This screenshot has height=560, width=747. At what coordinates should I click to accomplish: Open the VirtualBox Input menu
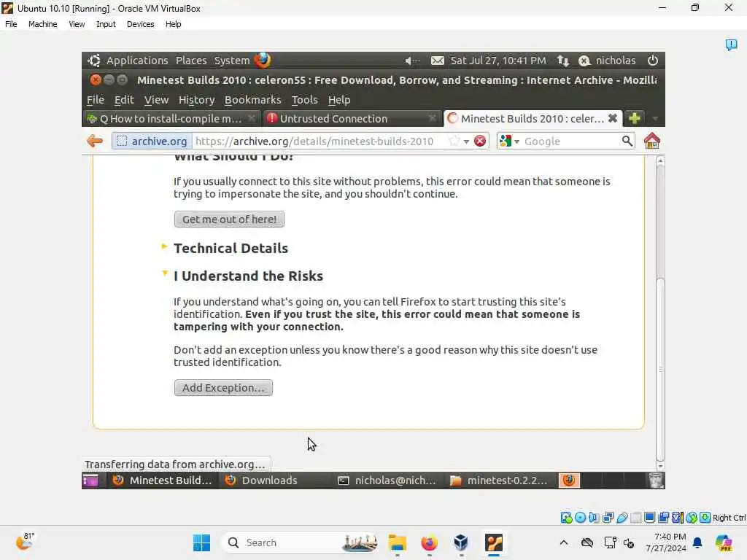106,24
